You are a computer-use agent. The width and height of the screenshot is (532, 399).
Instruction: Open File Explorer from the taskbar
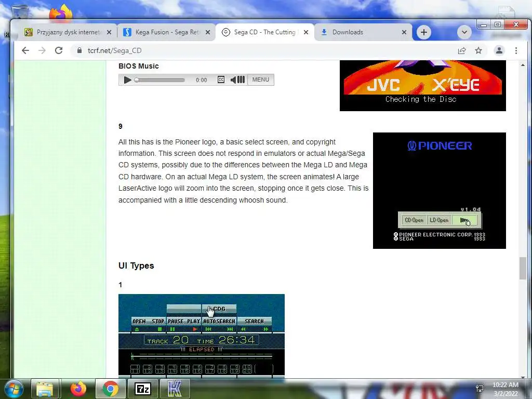click(45, 389)
